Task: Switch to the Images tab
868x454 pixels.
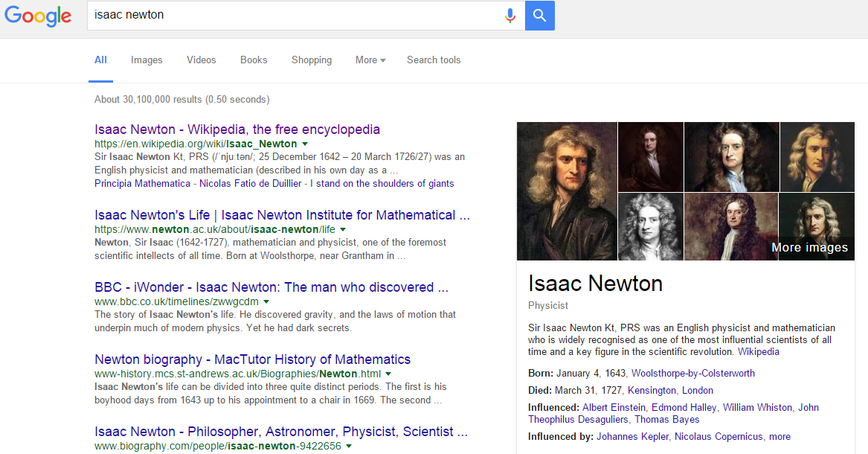Action: [147, 60]
